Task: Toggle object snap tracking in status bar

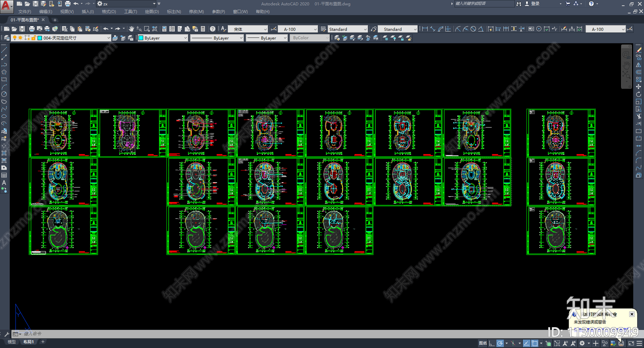Action: coord(526,343)
